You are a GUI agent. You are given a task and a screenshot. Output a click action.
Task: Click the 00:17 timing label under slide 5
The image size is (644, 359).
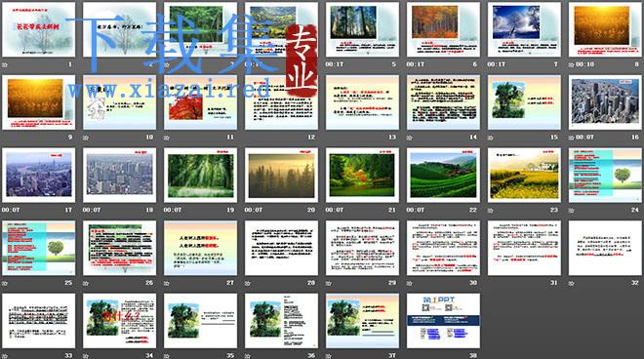335,64
